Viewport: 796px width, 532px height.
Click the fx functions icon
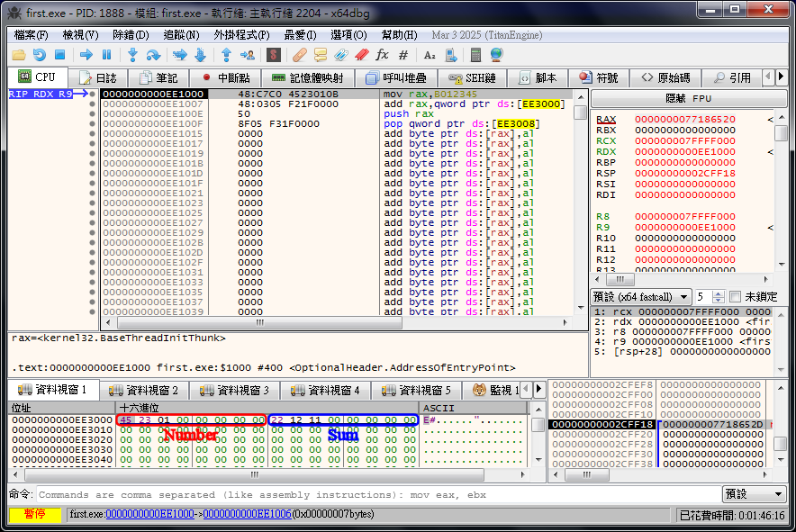(x=382, y=55)
